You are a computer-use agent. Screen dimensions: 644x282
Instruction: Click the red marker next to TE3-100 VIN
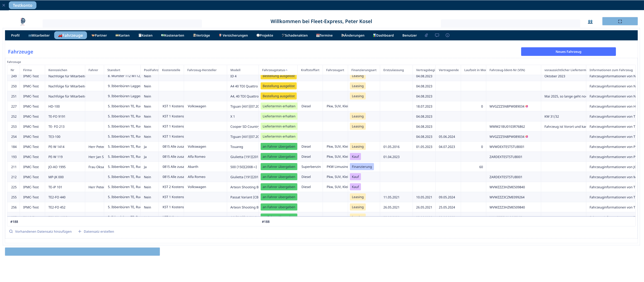527,137
